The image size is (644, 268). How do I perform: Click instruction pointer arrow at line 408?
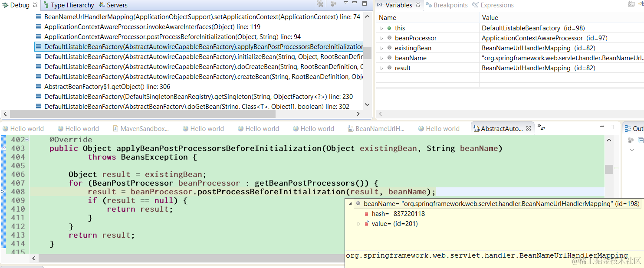click(3, 191)
